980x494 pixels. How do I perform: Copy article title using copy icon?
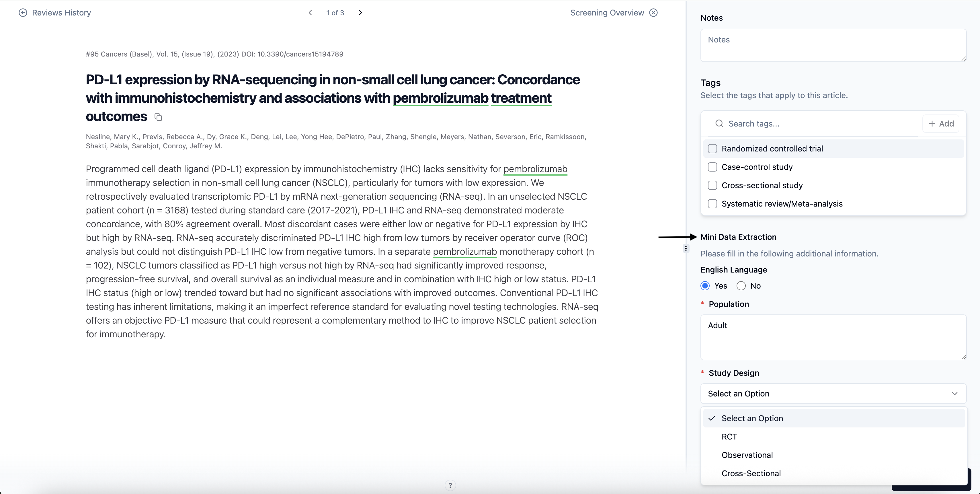(x=158, y=117)
